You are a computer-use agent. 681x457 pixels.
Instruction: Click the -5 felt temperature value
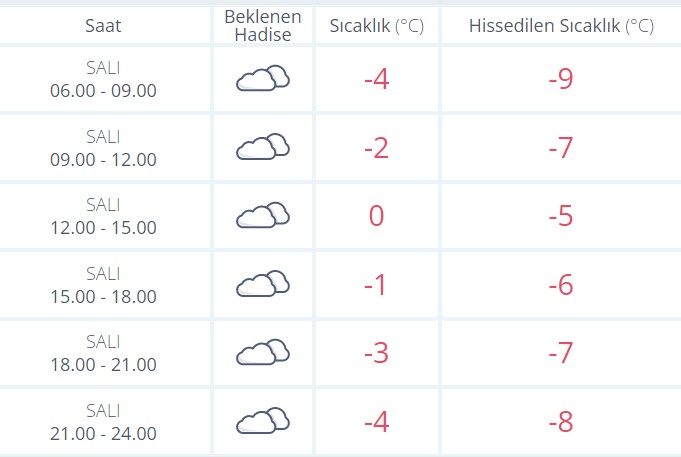(x=561, y=215)
